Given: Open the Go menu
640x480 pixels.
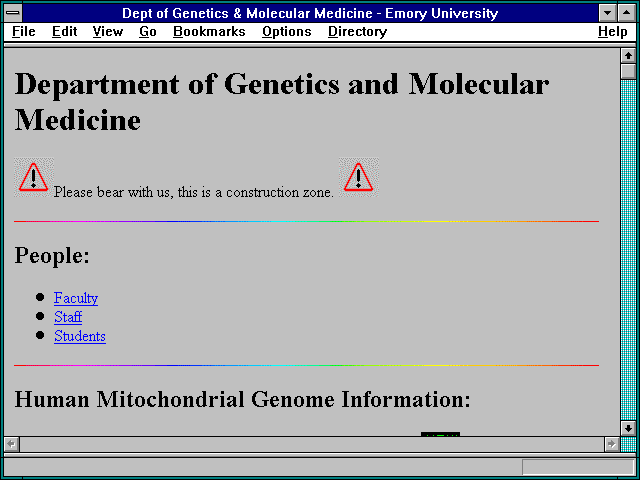Looking at the screenshot, I should [148, 31].
